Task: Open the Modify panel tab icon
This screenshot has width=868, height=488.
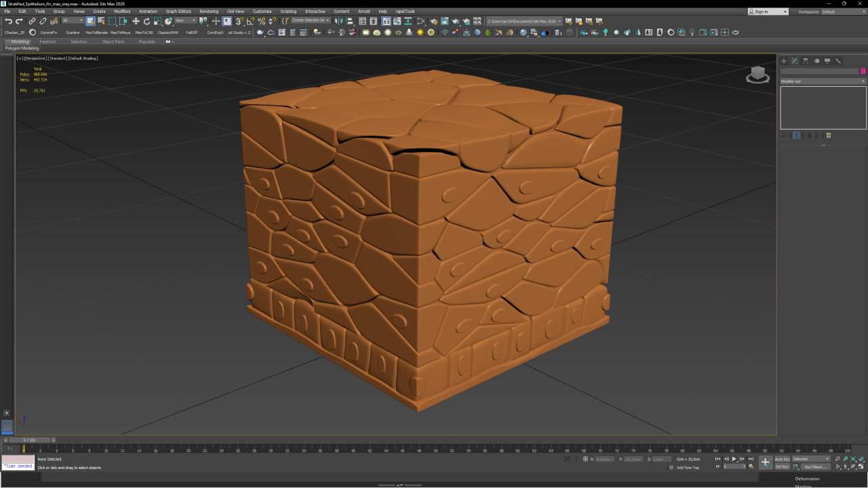Action: 795,60
